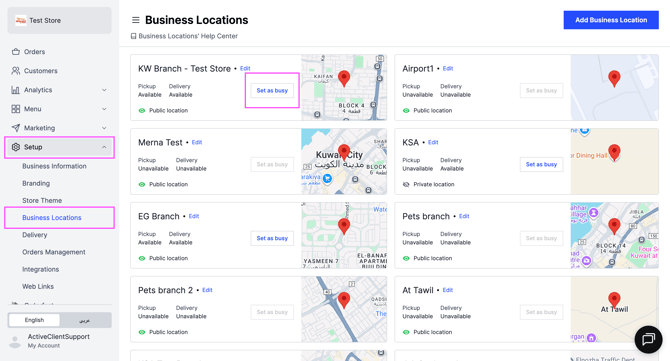Click Airport1 public location eye icon
670x361 pixels.
(406, 111)
